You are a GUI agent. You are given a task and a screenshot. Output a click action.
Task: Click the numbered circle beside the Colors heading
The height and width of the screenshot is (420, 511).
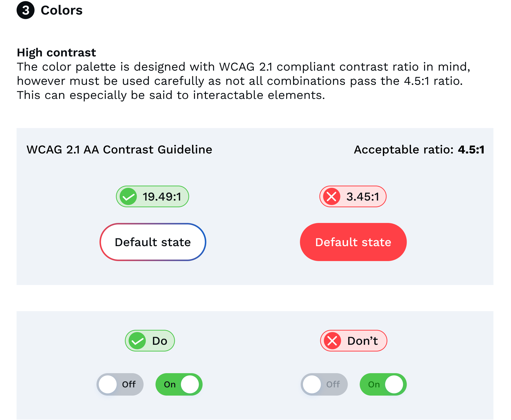click(x=26, y=10)
